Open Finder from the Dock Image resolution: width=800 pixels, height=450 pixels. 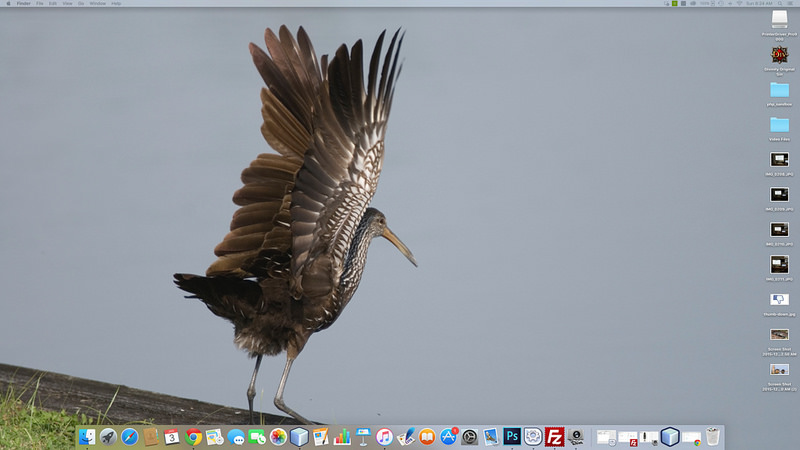pyautogui.click(x=87, y=437)
